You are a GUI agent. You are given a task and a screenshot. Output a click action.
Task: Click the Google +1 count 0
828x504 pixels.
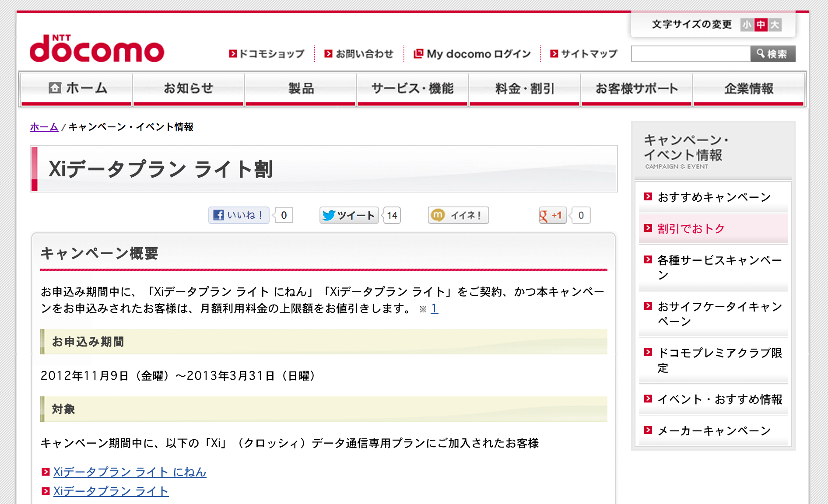(x=581, y=215)
